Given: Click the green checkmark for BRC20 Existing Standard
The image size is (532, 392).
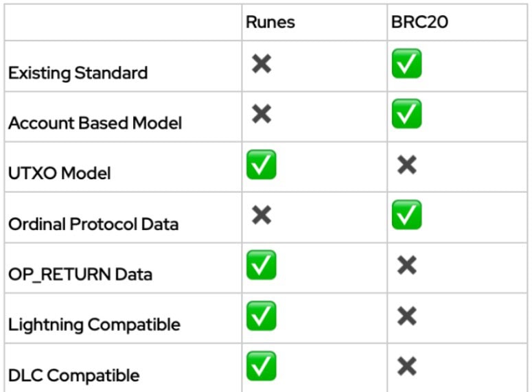Looking at the screenshot, I should point(406,64).
